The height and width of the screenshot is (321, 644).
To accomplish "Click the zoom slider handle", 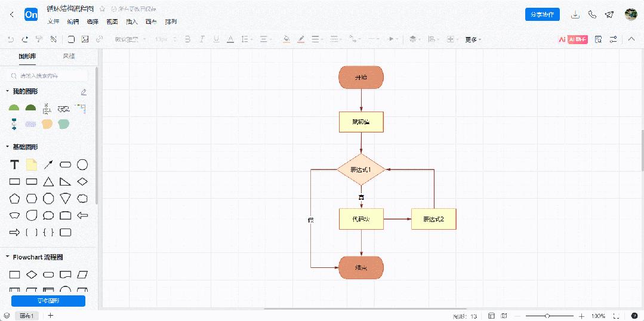I will pyautogui.click(x=547, y=316).
